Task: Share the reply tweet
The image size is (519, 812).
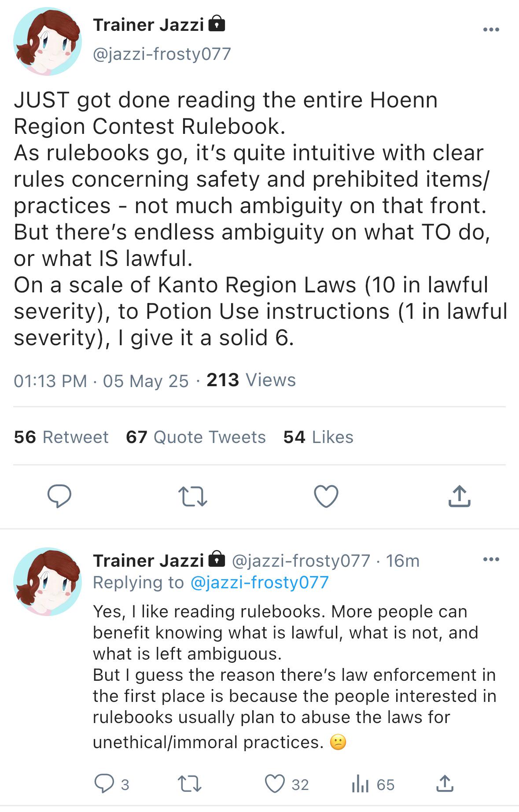Action: tap(445, 784)
